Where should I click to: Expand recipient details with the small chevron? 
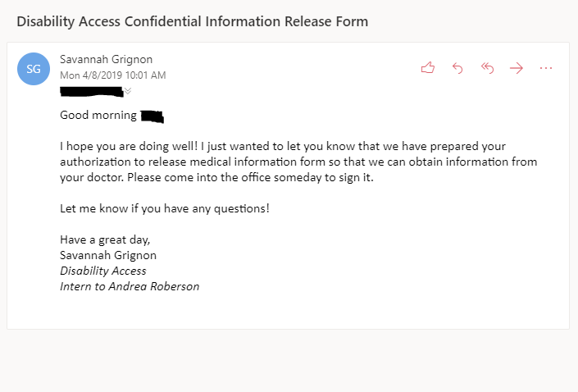[127, 90]
